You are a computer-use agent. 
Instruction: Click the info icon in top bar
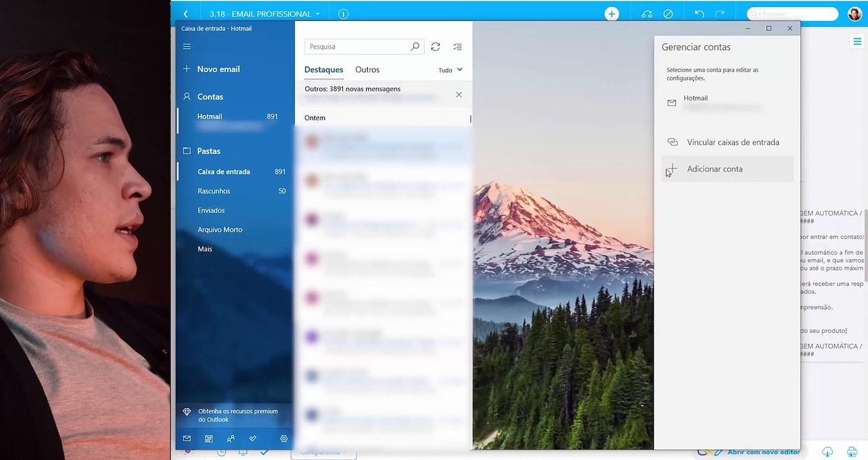click(343, 13)
